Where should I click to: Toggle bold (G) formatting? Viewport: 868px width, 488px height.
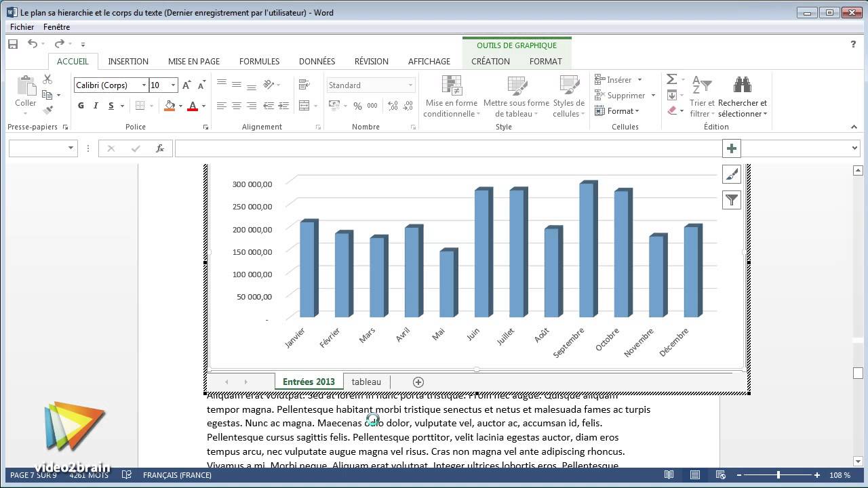(81, 106)
